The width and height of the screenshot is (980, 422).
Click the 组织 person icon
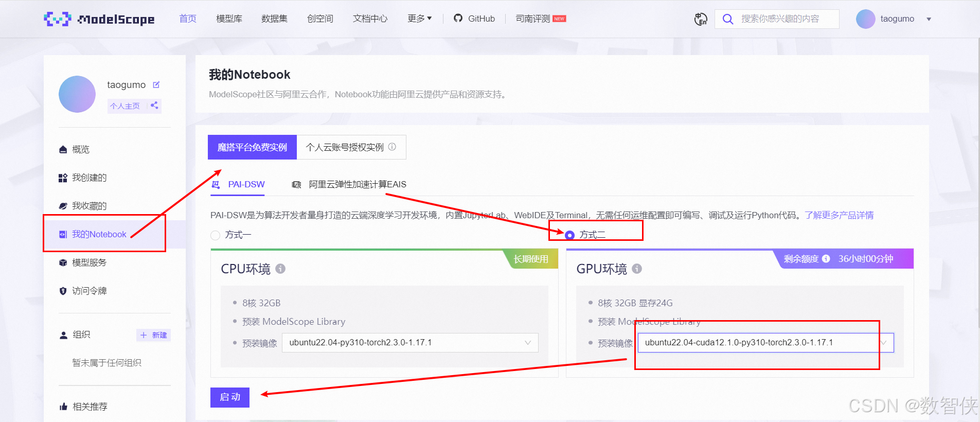click(x=63, y=335)
